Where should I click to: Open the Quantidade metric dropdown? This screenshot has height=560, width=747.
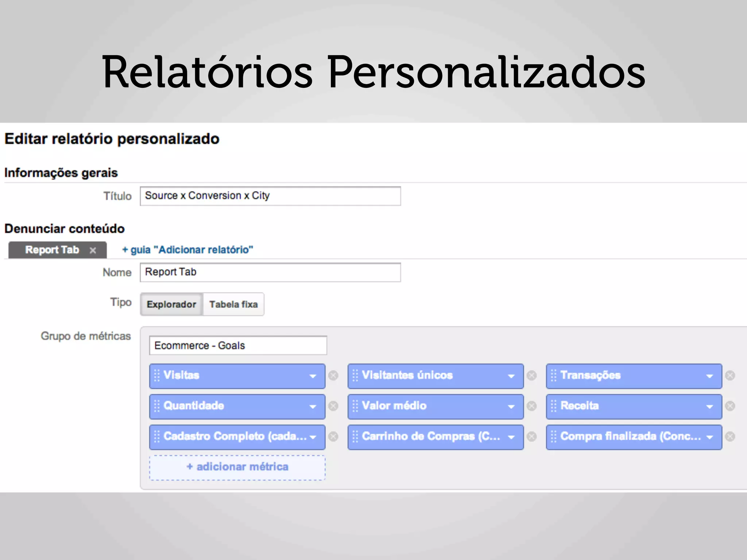click(313, 407)
